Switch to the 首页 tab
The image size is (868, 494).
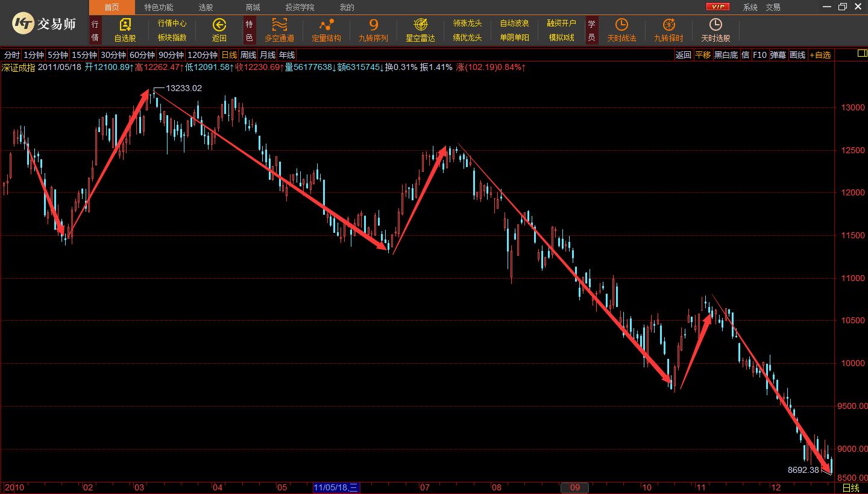(x=112, y=7)
